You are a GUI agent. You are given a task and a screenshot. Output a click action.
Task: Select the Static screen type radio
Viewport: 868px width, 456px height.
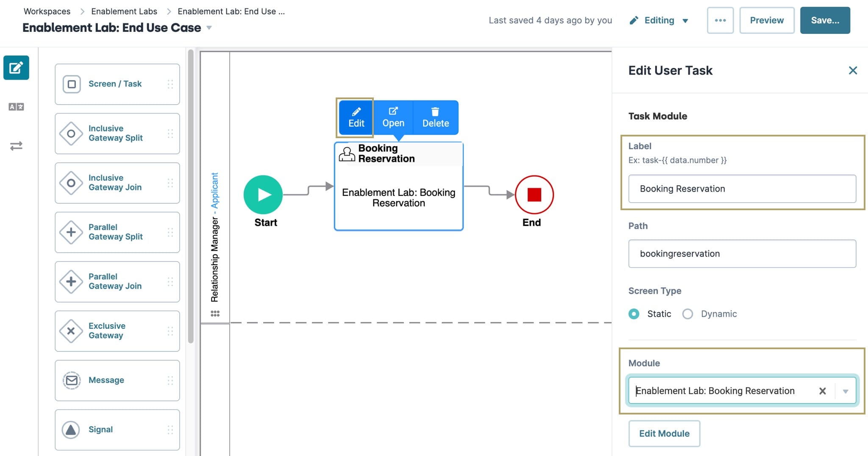(634, 314)
